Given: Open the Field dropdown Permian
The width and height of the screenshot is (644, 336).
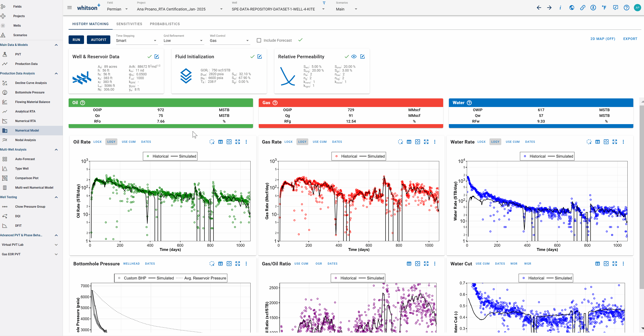Looking at the screenshot, I should click(118, 9).
